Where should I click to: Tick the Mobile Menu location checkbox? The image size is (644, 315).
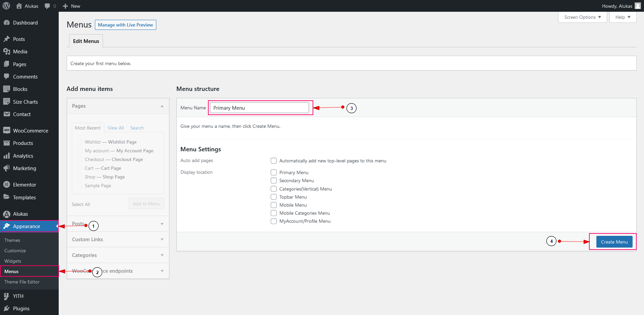[x=274, y=205]
